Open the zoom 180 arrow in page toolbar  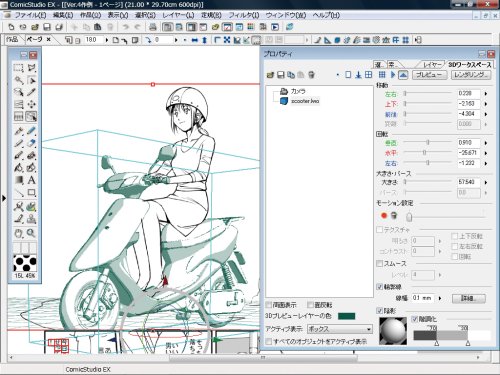pyautogui.click(x=107, y=40)
